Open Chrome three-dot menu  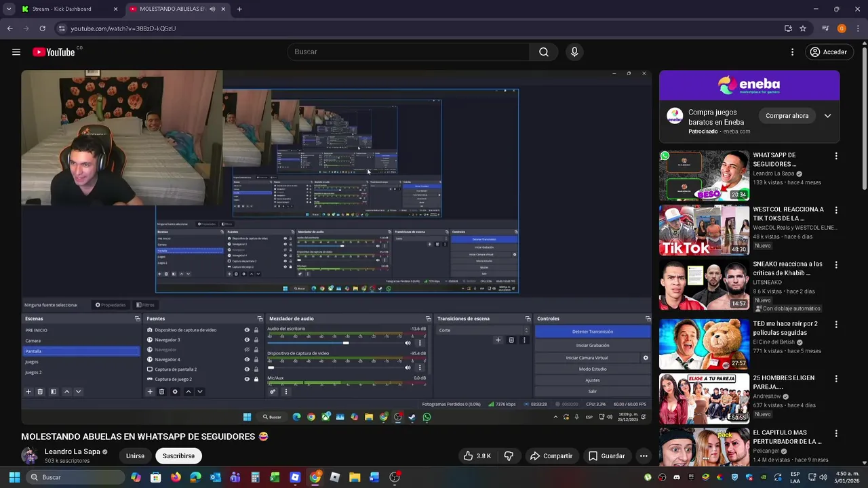[858, 28]
